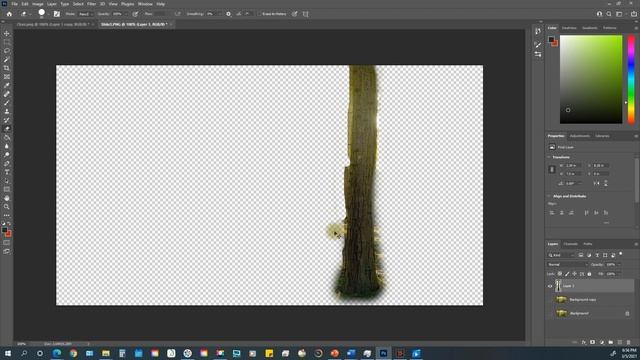Select the History Brush tool
The width and height of the screenshot is (640, 360).
pos(7,120)
